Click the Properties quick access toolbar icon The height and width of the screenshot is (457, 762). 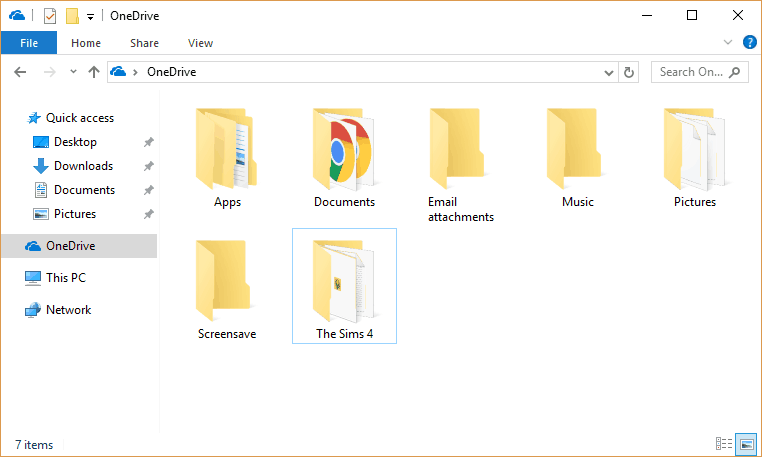(50, 16)
